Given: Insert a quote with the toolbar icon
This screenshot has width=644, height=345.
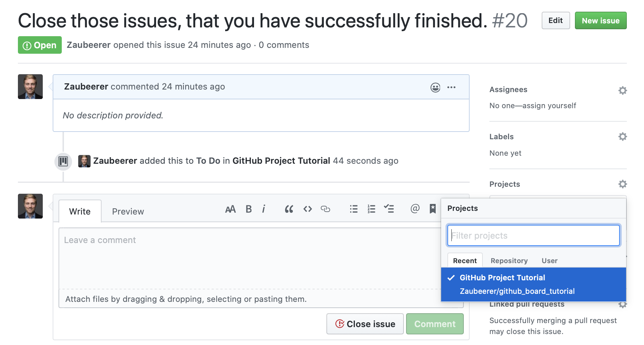Looking at the screenshot, I should pyautogui.click(x=289, y=209).
